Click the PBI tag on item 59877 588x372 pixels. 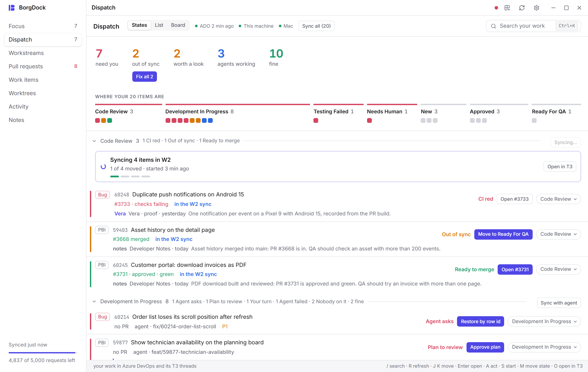click(x=102, y=342)
